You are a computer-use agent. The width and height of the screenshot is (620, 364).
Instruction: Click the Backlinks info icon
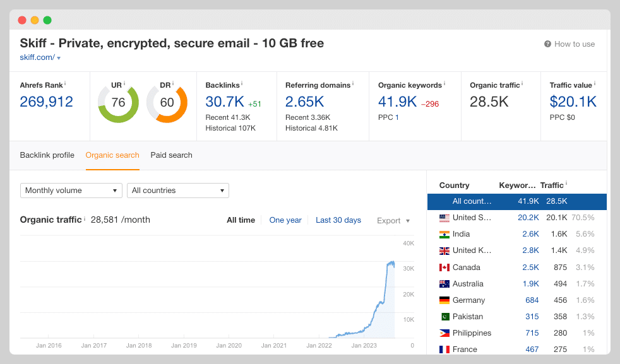pyautogui.click(x=242, y=84)
